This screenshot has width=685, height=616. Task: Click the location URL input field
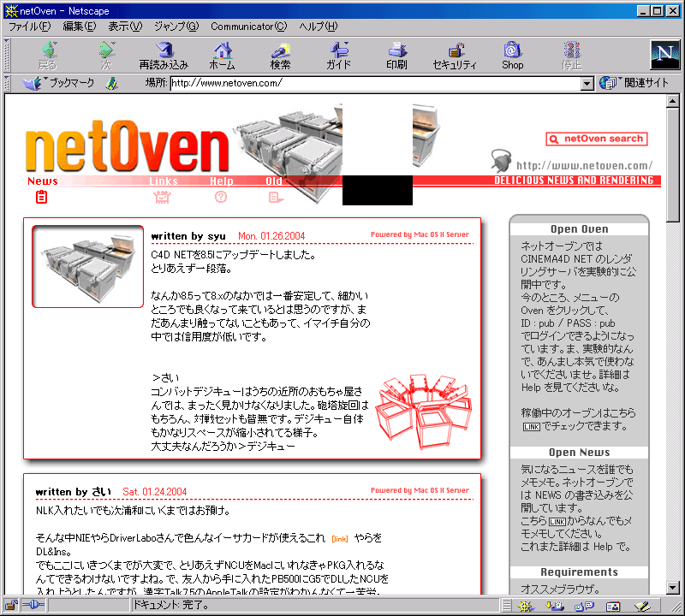[376, 83]
